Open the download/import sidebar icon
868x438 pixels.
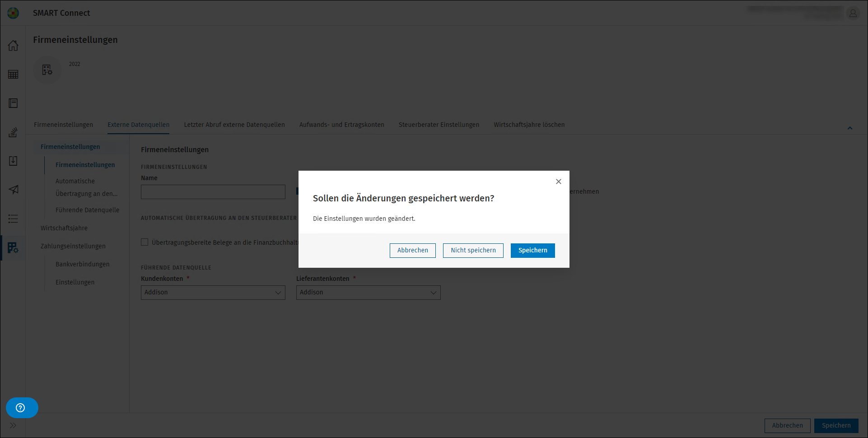pos(13,161)
